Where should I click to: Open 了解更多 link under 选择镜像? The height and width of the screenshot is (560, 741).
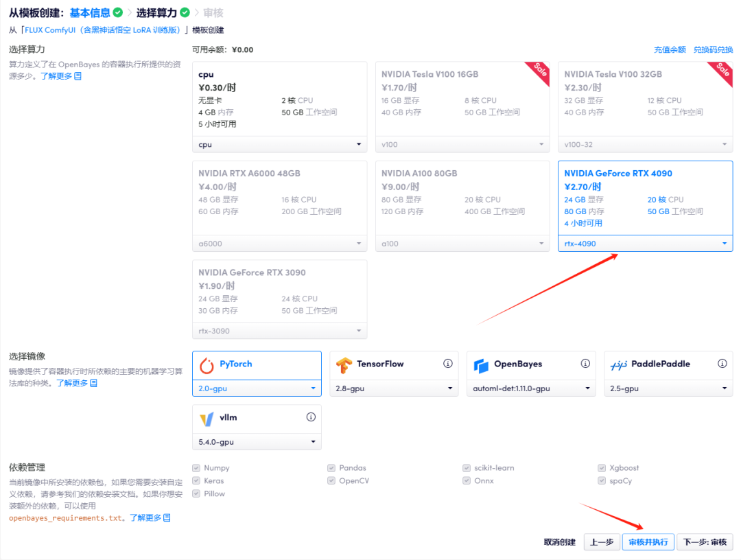tap(77, 383)
